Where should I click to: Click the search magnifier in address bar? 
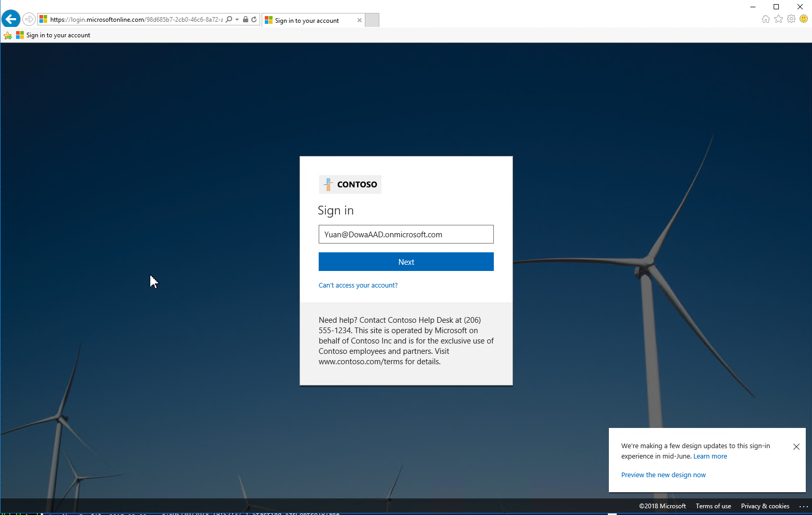(229, 19)
